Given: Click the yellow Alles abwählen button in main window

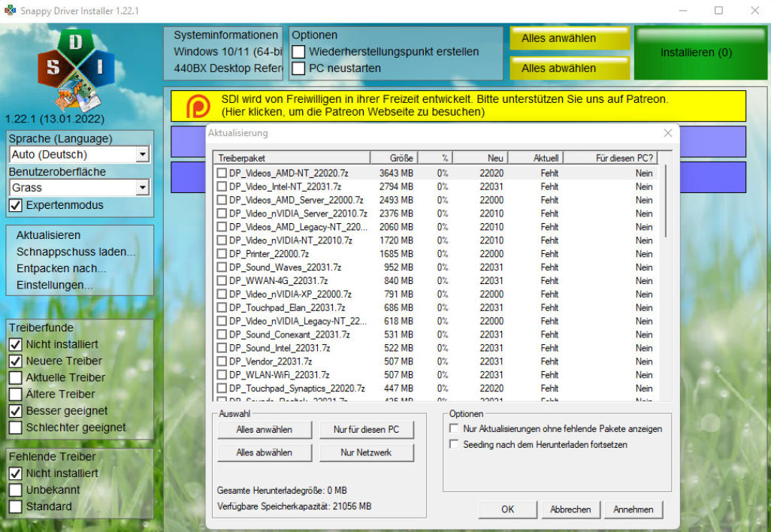Looking at the screenshot, I should pyautogui.click(x=570, y=68).
